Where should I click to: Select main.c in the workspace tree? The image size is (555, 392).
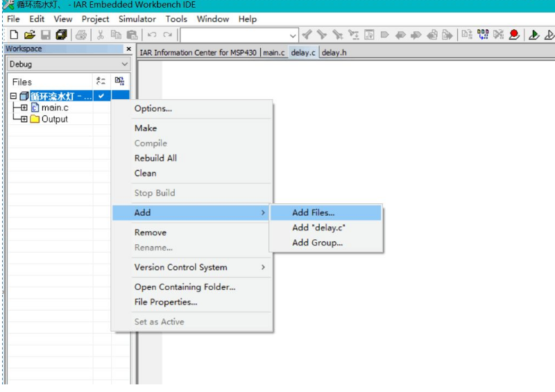55,108
